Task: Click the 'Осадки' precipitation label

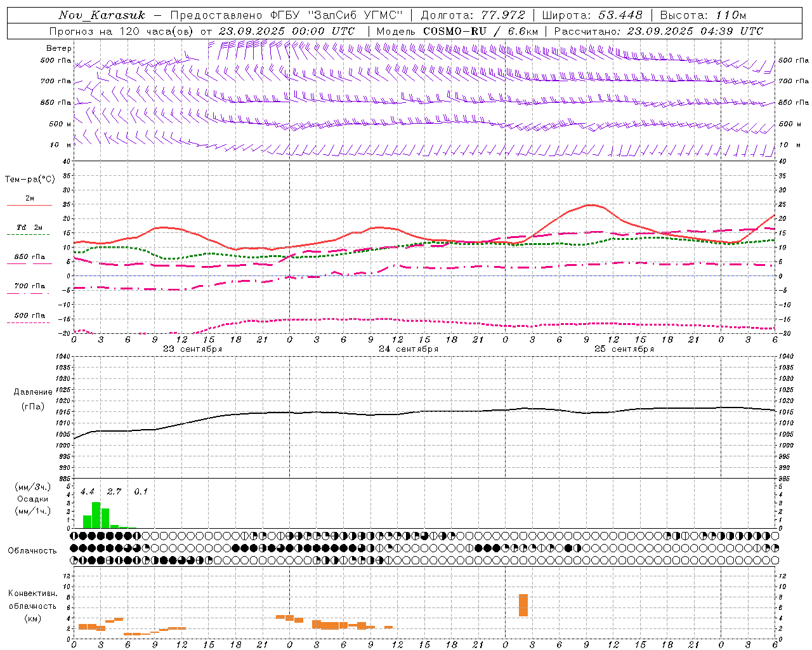Action: pos(33,499)
